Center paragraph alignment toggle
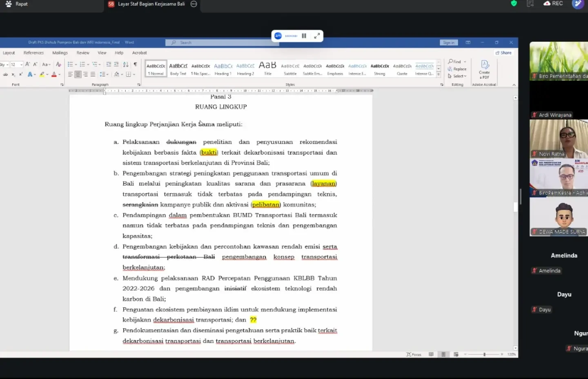 tap(78, 74)
